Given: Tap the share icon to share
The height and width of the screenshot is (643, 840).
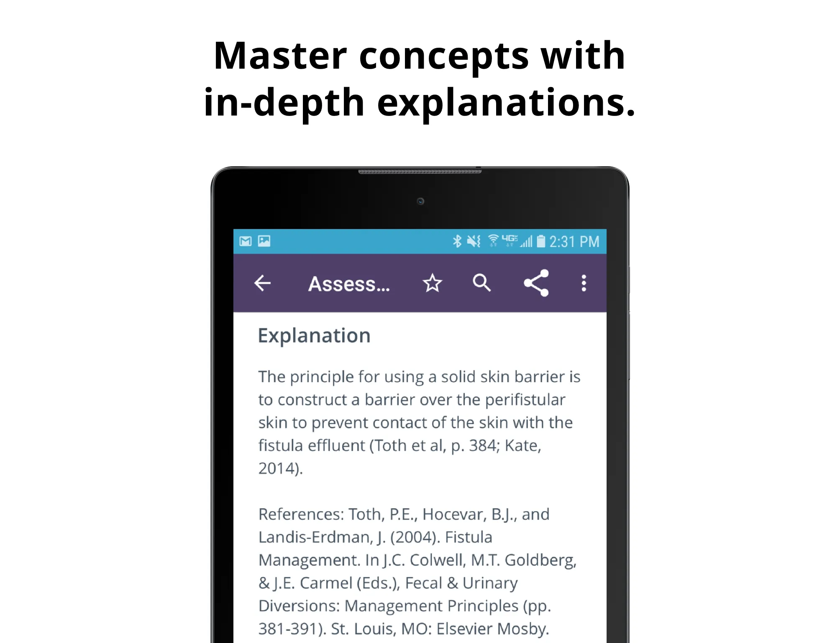Looking at the screenshot, I should point(536,283).
